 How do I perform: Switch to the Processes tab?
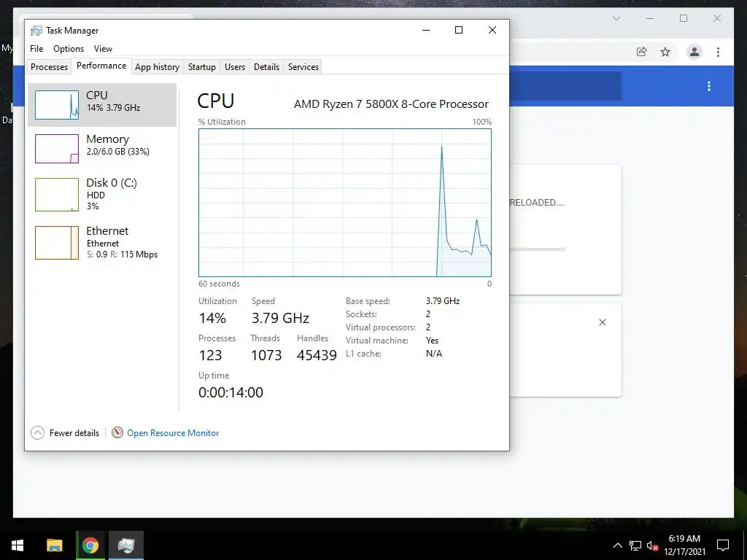[x=49, y=66]
